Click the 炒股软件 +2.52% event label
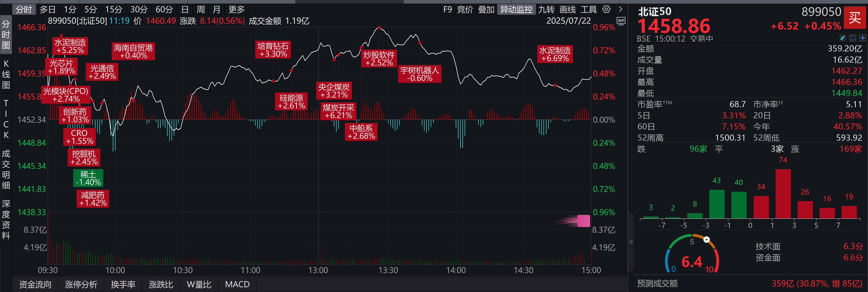The image size is (868, 292). 379,59
